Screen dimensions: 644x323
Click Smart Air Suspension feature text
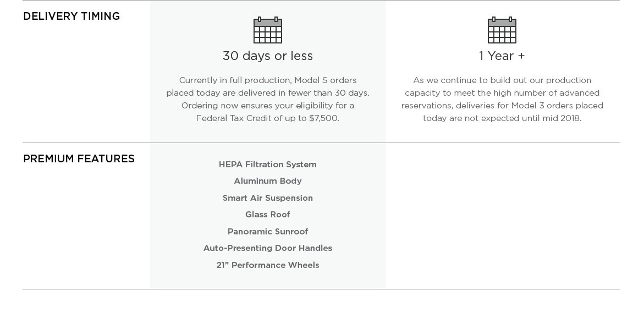pos(268,198)
